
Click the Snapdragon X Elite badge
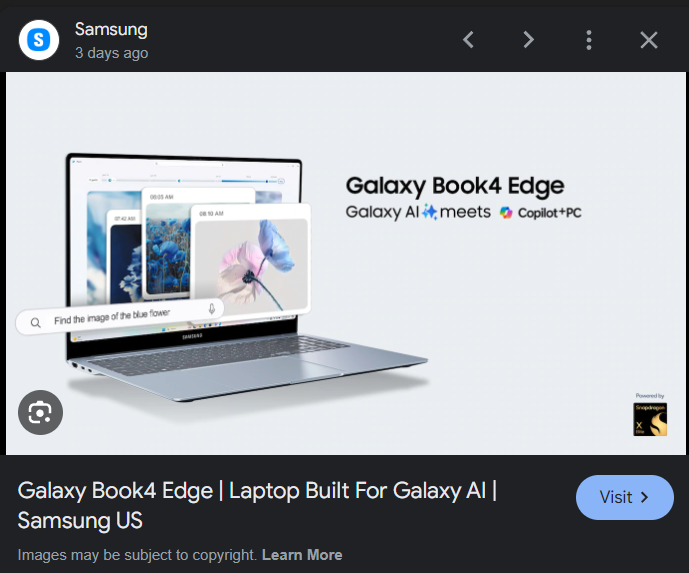tap(650, 419)
